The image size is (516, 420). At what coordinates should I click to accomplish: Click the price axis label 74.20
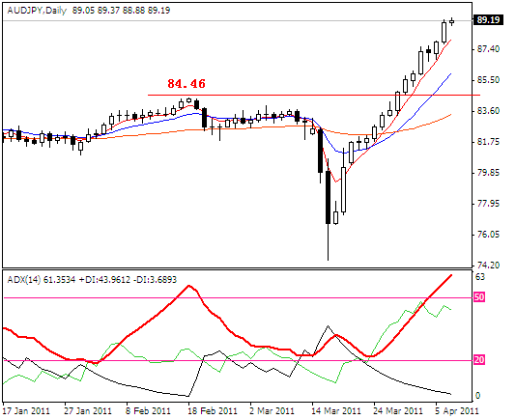(488, 266)
